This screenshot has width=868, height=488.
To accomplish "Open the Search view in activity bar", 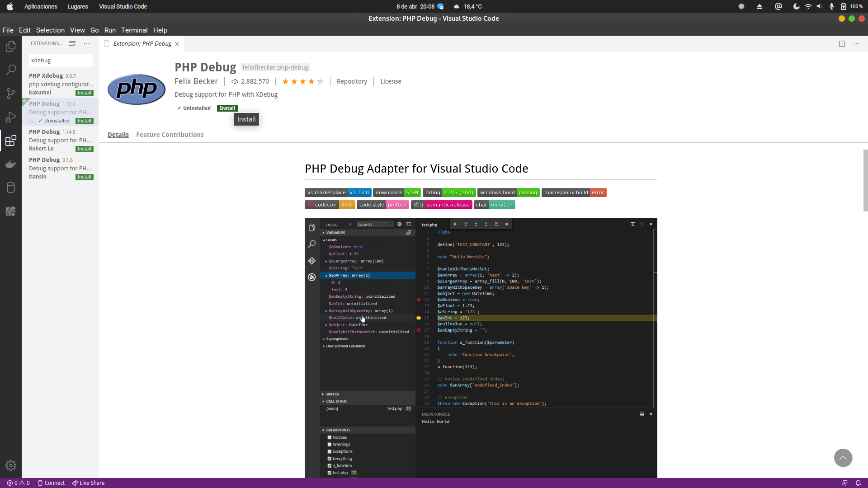I will coord(11,70).
